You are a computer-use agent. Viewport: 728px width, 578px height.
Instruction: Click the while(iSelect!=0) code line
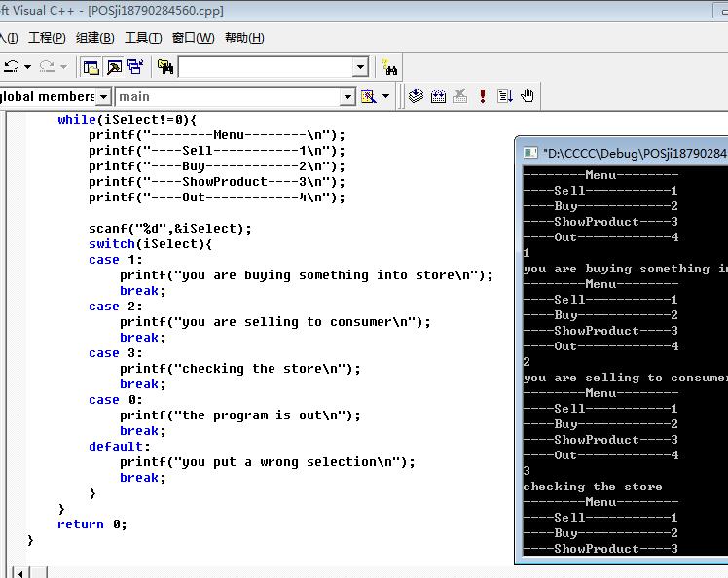pos(127,120)
